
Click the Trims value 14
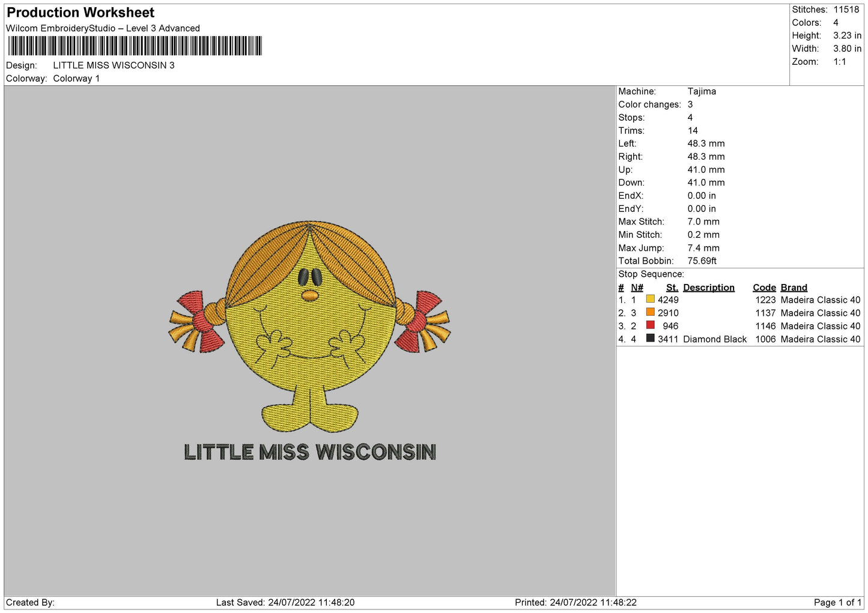pyautogui.click(x=693, y=130)
